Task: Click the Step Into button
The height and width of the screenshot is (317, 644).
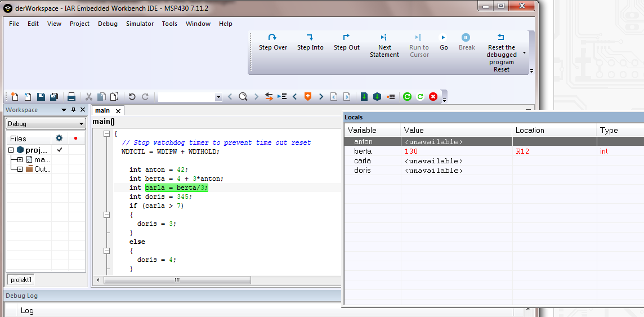Action: pos(311,42)
